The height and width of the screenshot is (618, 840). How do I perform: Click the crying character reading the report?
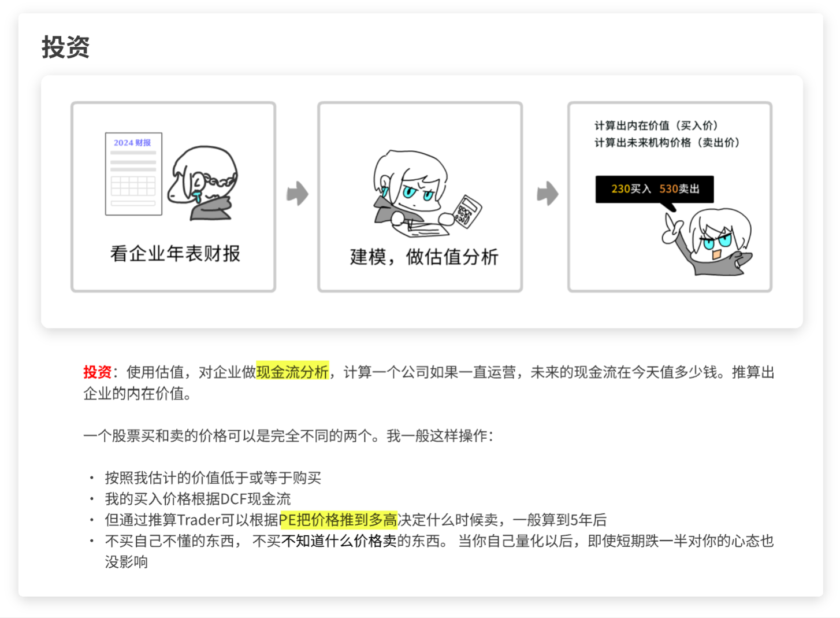tap(202, 183)
